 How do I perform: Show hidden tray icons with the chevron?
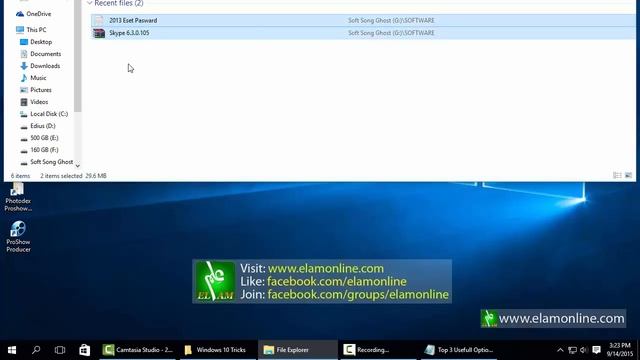click(x=560, y=350)
